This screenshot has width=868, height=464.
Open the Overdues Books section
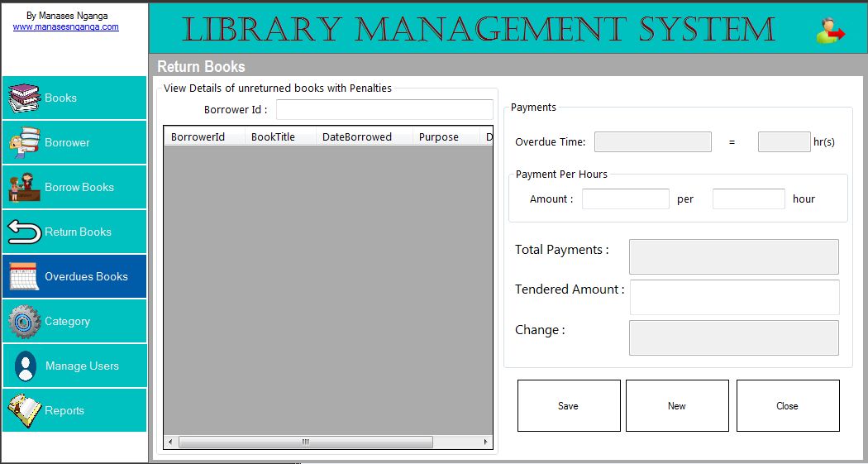coord(74,276)
